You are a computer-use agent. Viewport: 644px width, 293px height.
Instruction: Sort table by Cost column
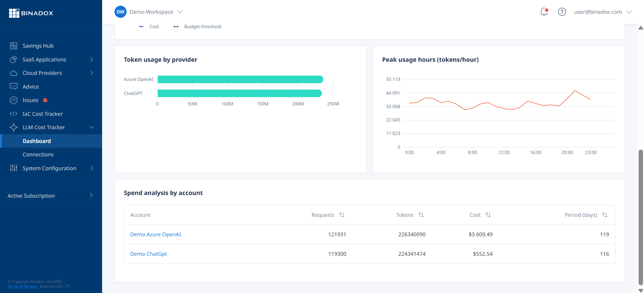click(x=488, y=215)
